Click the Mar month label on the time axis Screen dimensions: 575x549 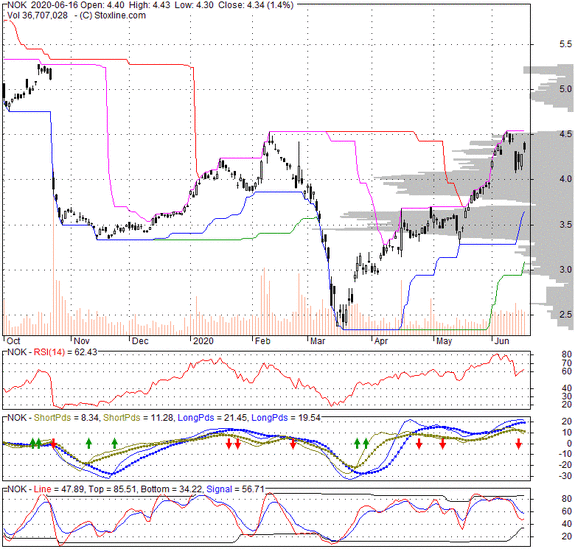pos(318,341)
